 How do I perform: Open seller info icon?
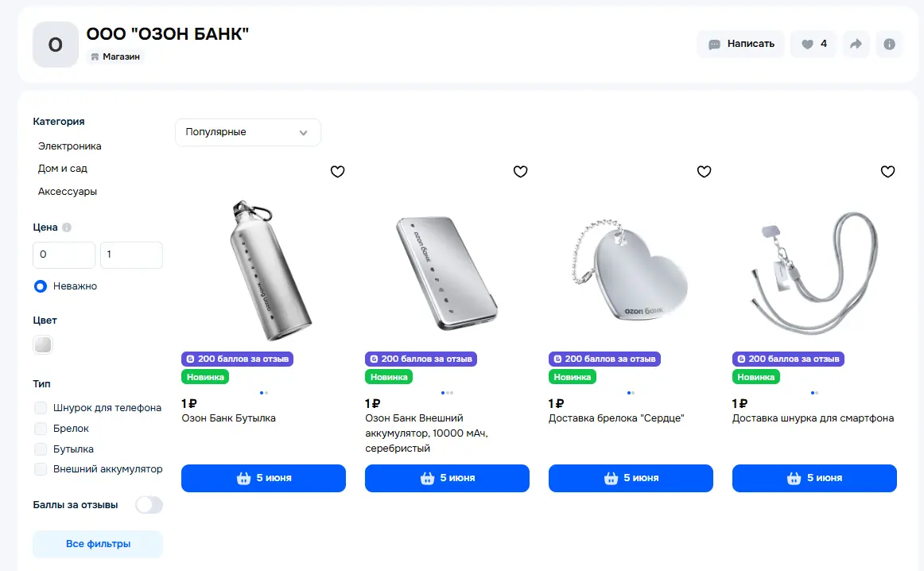889,45
